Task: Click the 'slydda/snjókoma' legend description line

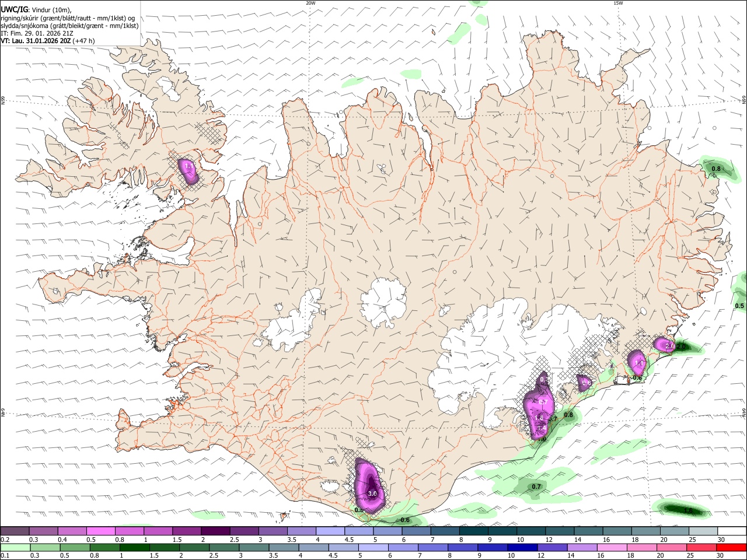Action: coord(70,26)
